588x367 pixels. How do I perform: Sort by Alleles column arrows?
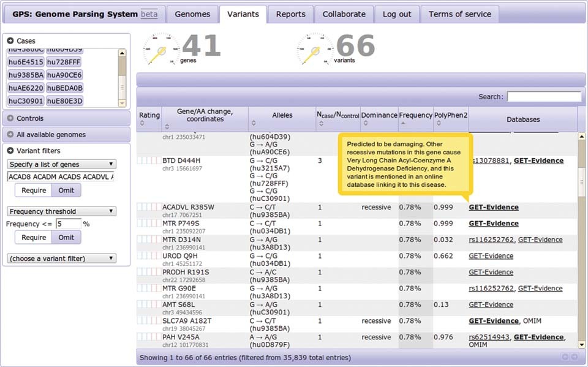point(254,123)
